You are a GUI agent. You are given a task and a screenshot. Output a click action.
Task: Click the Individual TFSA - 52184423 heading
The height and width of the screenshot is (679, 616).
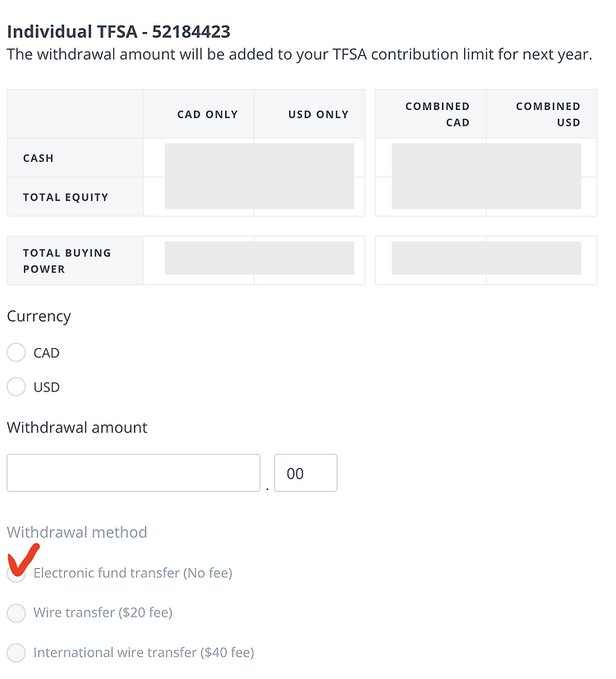[x=119, y=32]
